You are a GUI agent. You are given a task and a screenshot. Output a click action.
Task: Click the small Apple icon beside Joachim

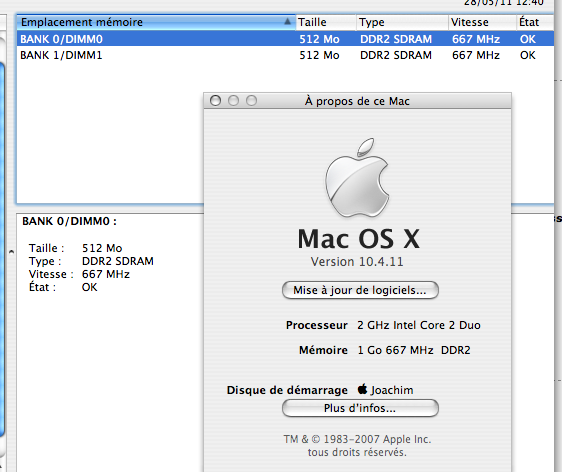pos(362,389)
